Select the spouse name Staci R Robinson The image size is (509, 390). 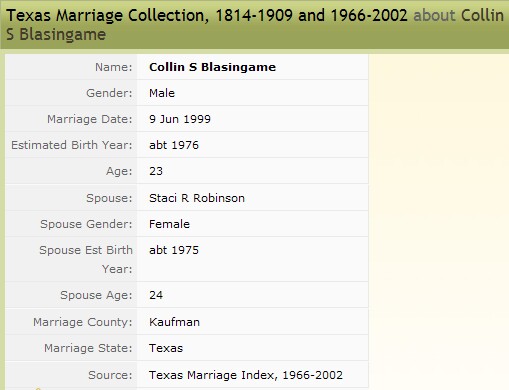pyautogui.click(x=197, y=198)
